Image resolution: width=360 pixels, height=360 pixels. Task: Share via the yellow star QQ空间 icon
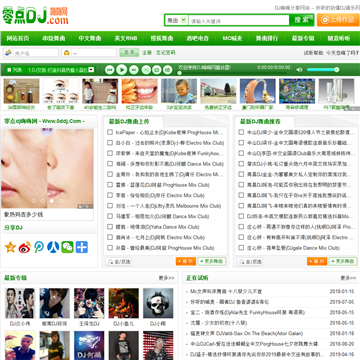(x=10, y=247)
